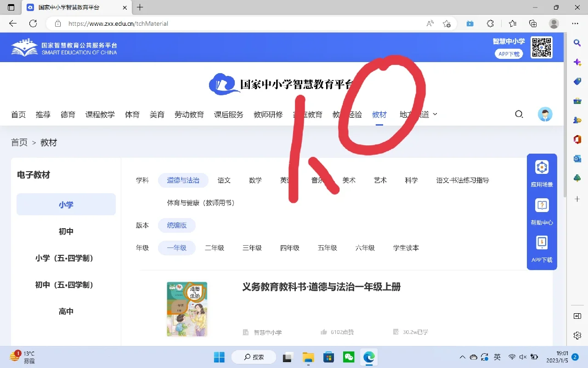Open the Edge sidebar search icon
Screen dimensions: 588x368
577,43
